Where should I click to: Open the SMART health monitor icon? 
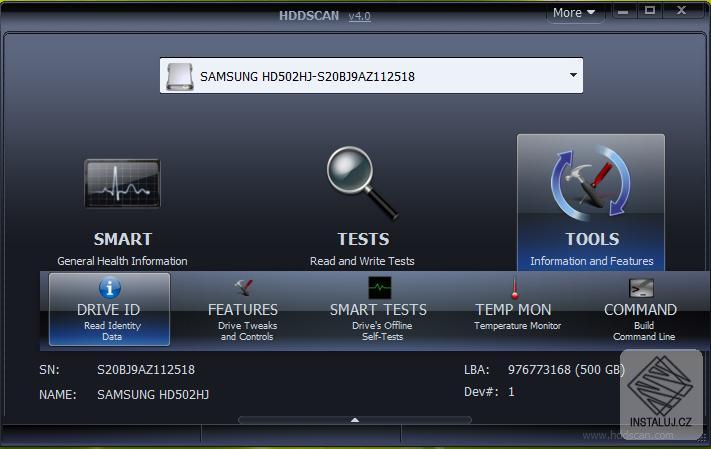tap(122, 184)
